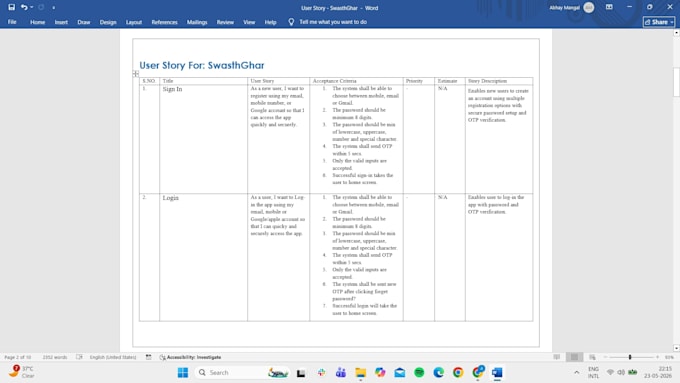
Task: Open the View ribbon tab
Action: 249,22
